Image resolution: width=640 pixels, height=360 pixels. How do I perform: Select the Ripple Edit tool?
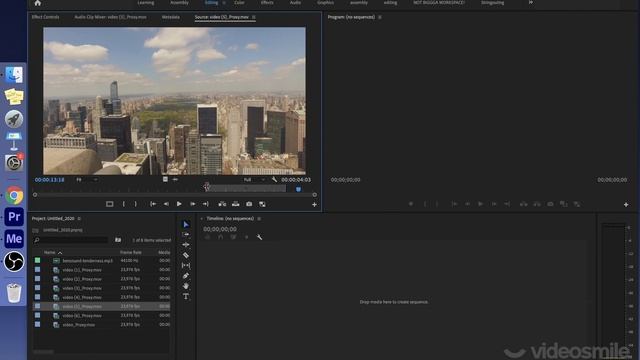[186, 244]
